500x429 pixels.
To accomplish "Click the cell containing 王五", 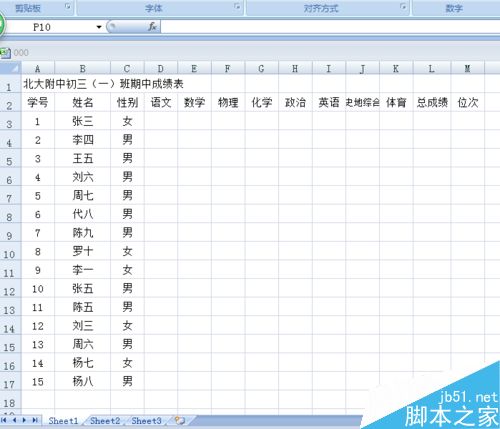I will tap(82, 158).
